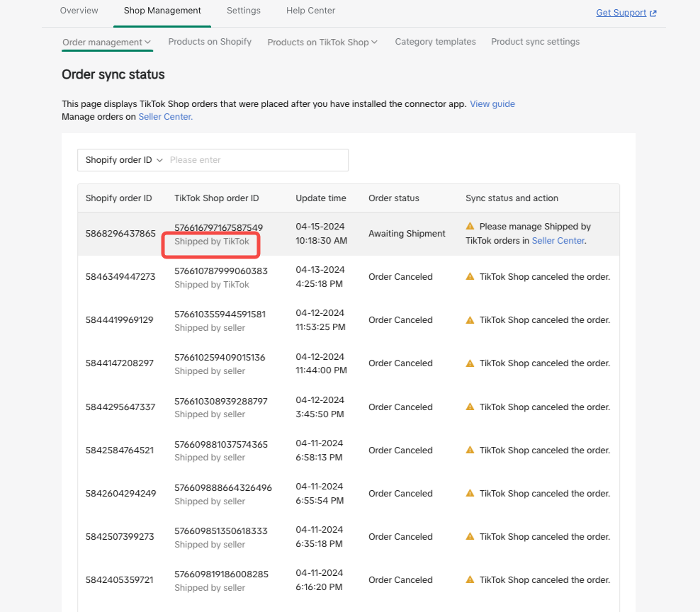Image resolution: width=700 pixels, height=612 pixels.
Task: Click warning icon for order 5842604294249
Action: (470, 493)
